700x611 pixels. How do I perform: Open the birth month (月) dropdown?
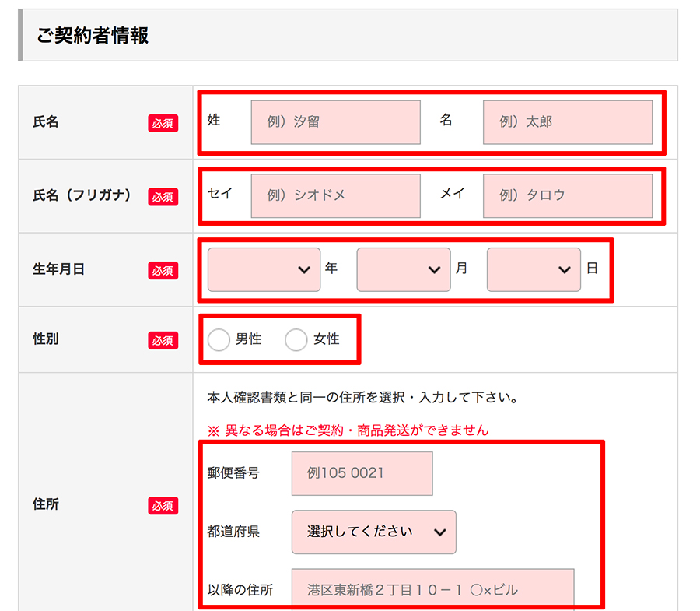[x=403, y=269]
